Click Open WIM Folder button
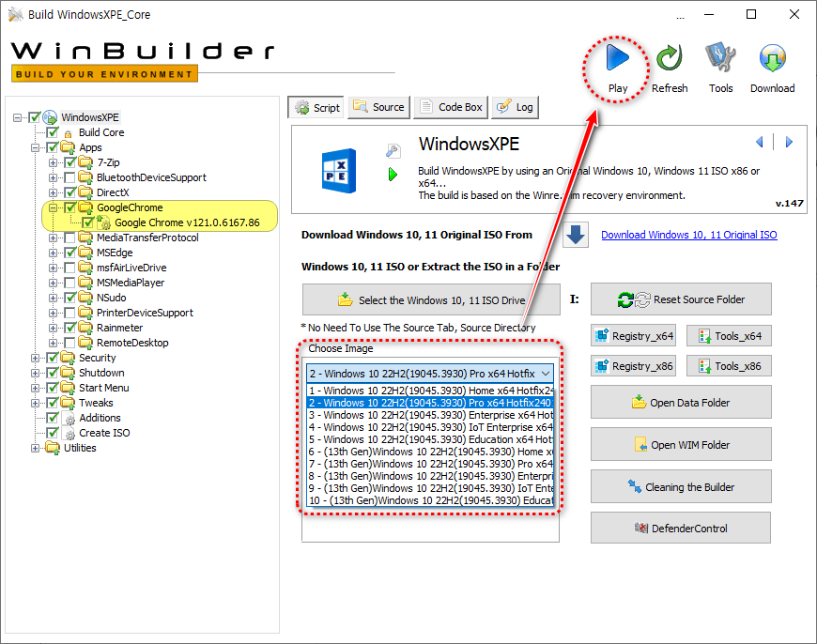817x644 pixels. coord(681,444)
